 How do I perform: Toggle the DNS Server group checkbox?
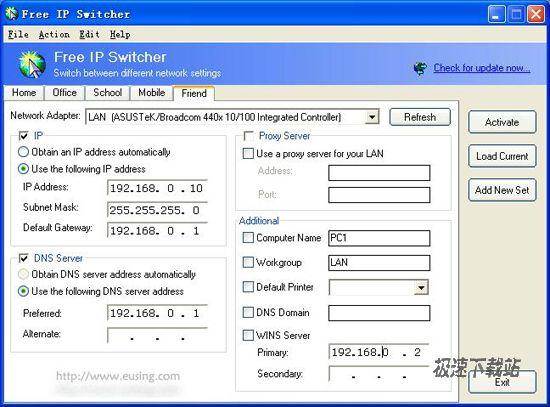24,259
